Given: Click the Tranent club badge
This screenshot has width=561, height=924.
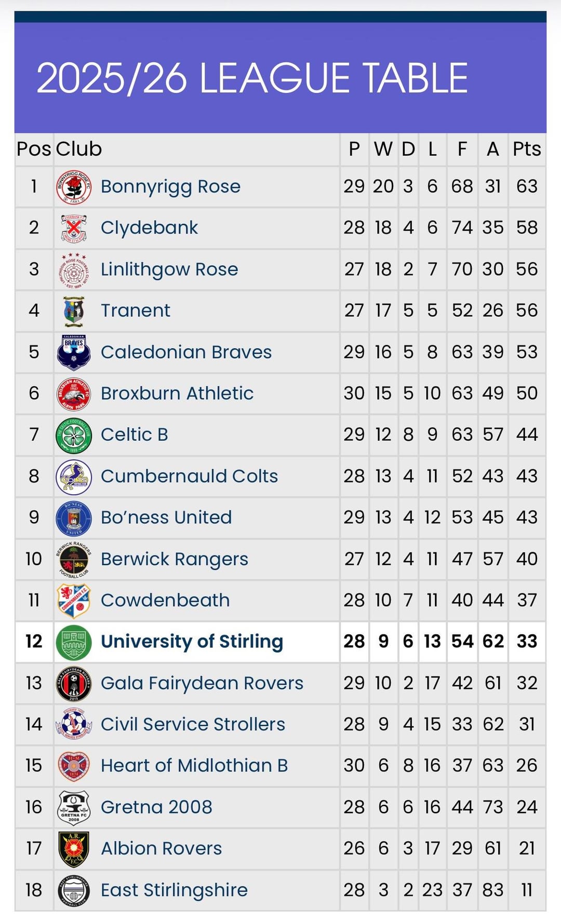Looking at the screenshot, I should click(x=74, y=311).
